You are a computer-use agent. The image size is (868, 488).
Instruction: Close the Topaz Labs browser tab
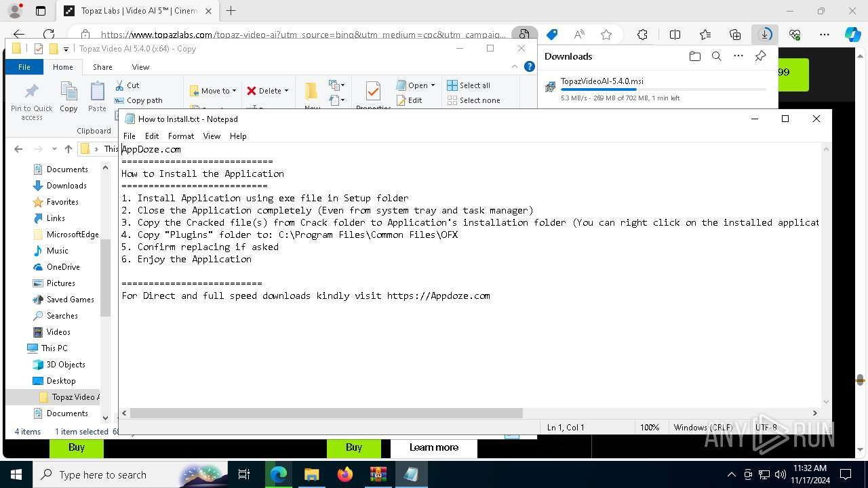click(x=208, y=11)
